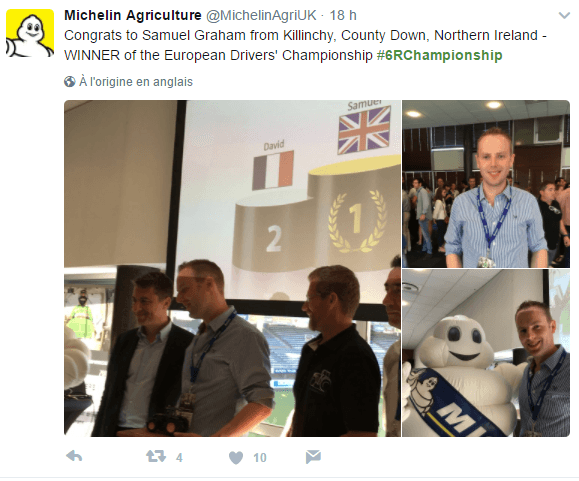Viewport: 579px width, 481px height.
Task: Click the tweet text about Samuel Graham
Action: point(305,45)
